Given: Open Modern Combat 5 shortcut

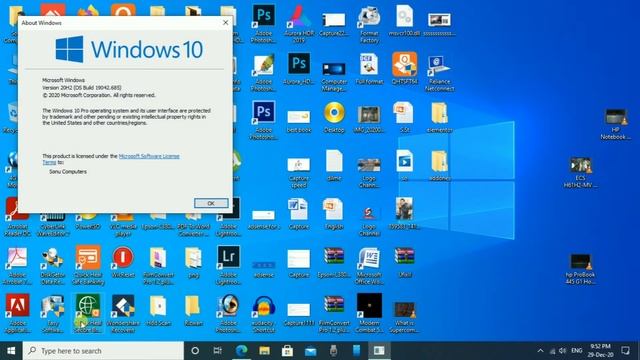Looking at the screenshot, I should coord(369,313).
